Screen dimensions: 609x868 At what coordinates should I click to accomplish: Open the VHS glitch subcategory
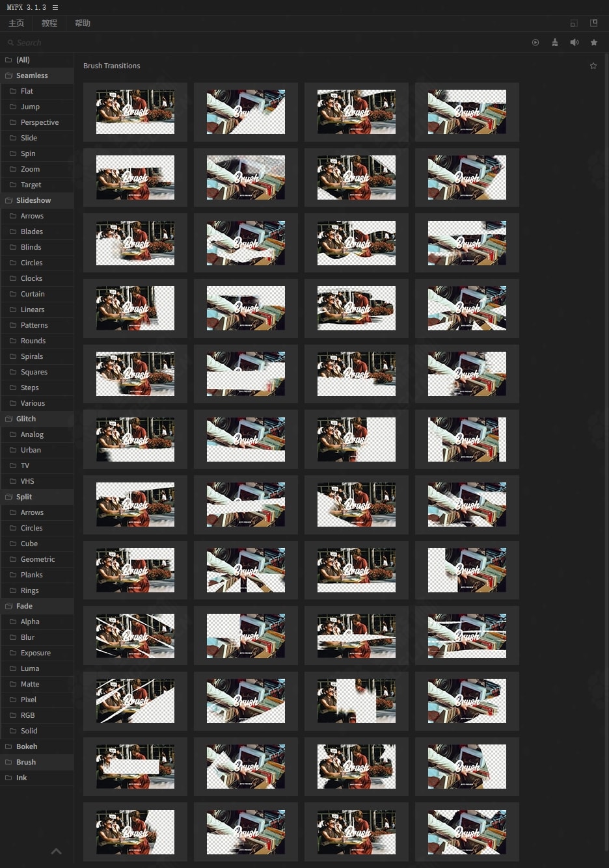pos(36,481)
